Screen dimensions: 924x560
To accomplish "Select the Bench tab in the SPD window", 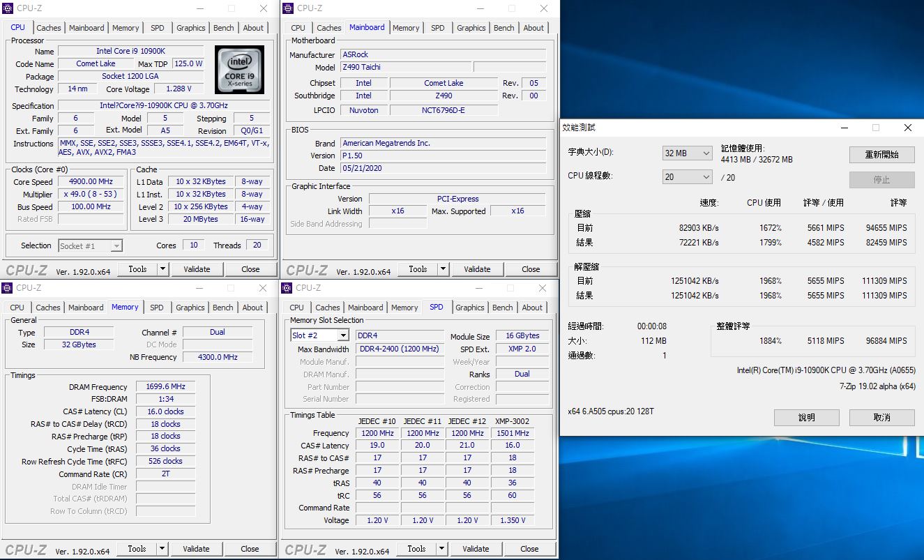I will (x=503, y=308).
